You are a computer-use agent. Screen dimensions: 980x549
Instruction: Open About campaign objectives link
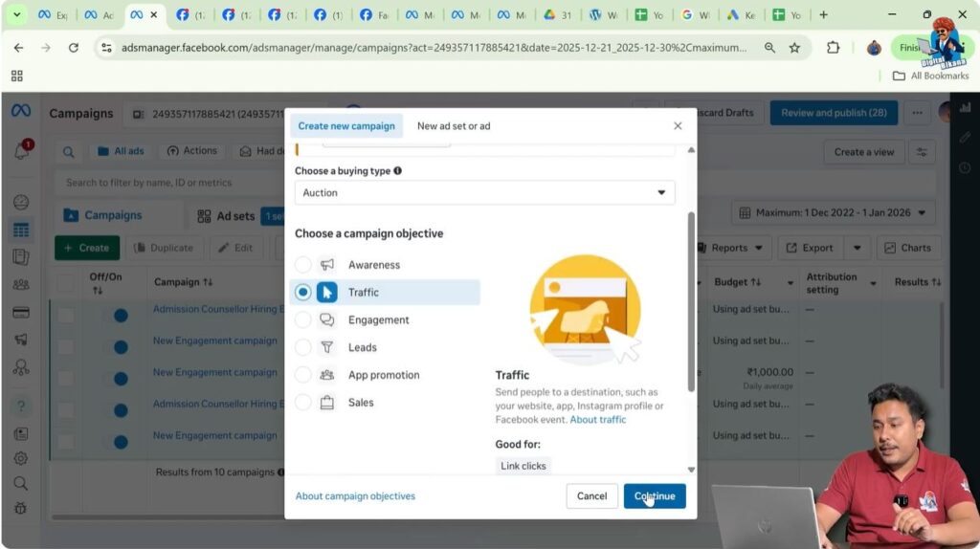point(355,495)
